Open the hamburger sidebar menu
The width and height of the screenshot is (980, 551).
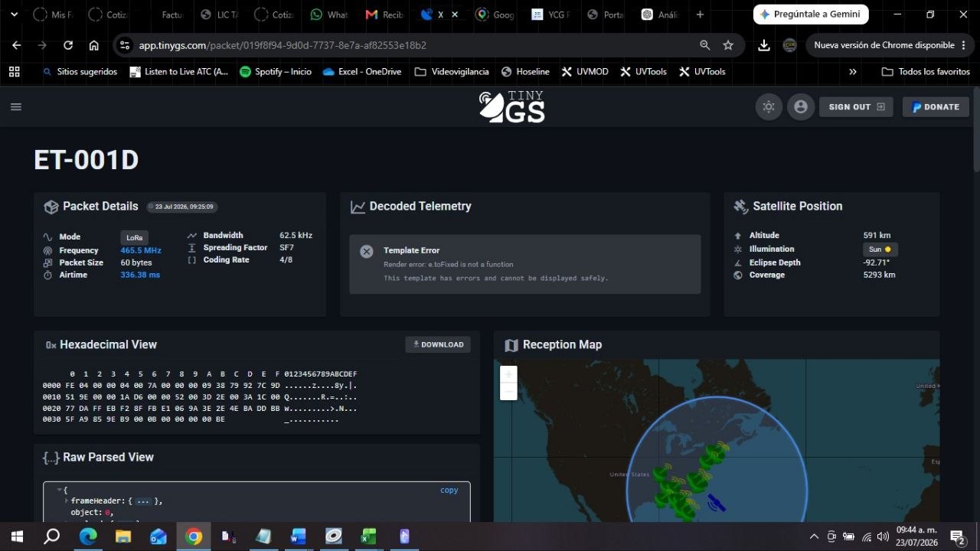coord(16,107)
